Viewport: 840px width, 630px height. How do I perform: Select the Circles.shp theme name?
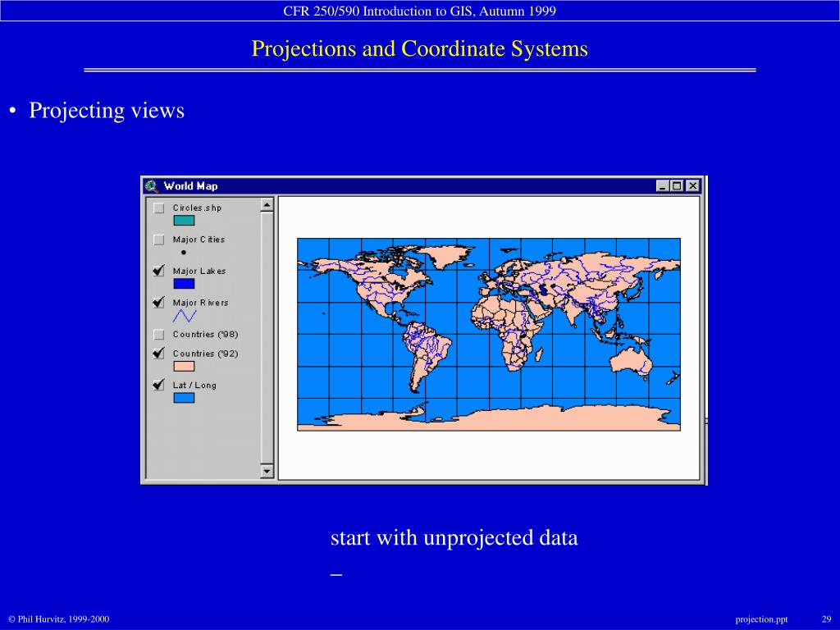tap(197, 208)
